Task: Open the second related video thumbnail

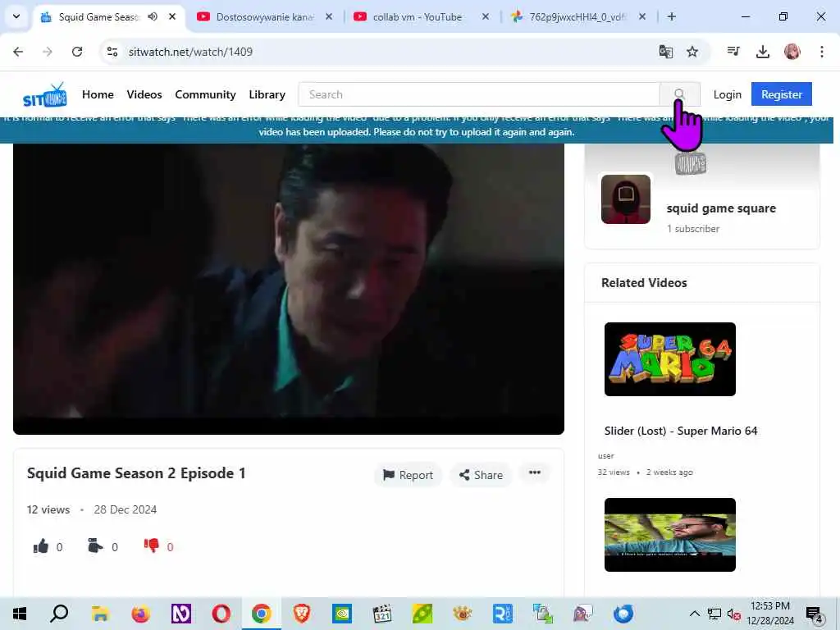Action: [x=669, y=535]
